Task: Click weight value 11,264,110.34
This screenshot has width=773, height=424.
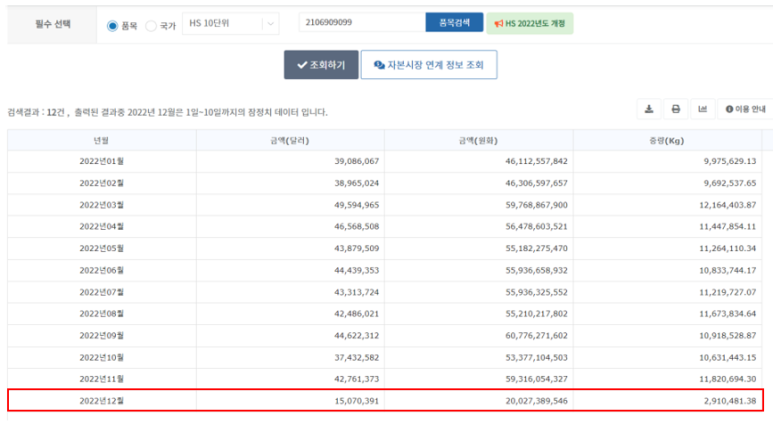Action: (728, 248)
